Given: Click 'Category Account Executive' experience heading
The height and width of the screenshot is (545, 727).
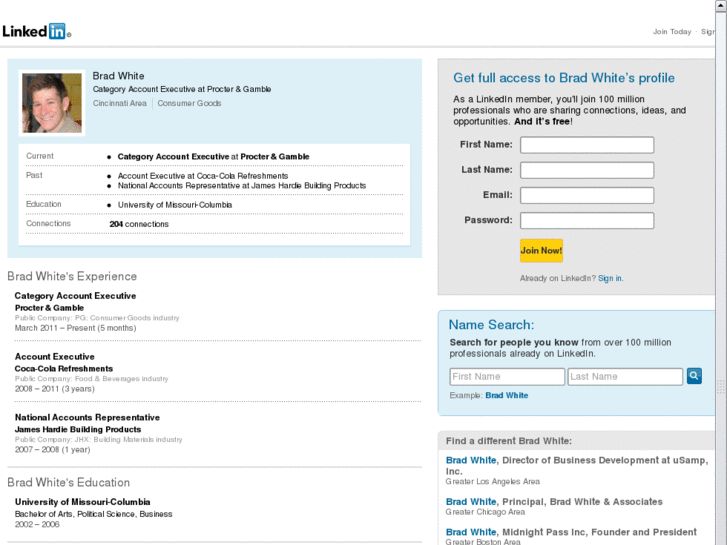Looking at the screenshot, I should pyautogui.click(x=75, y=296).
